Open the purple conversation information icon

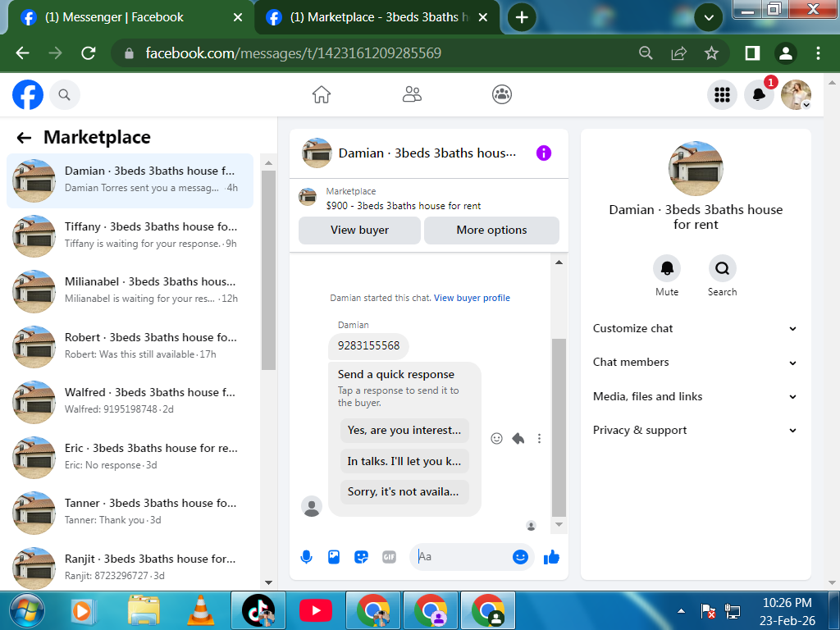(x=544, y=153)
